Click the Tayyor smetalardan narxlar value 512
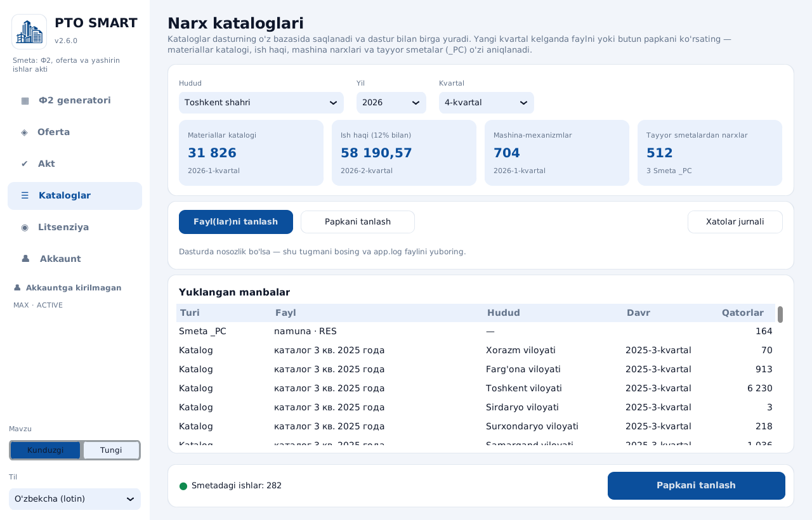Viewport: 812px width, 520px height. tap(660, 153)
